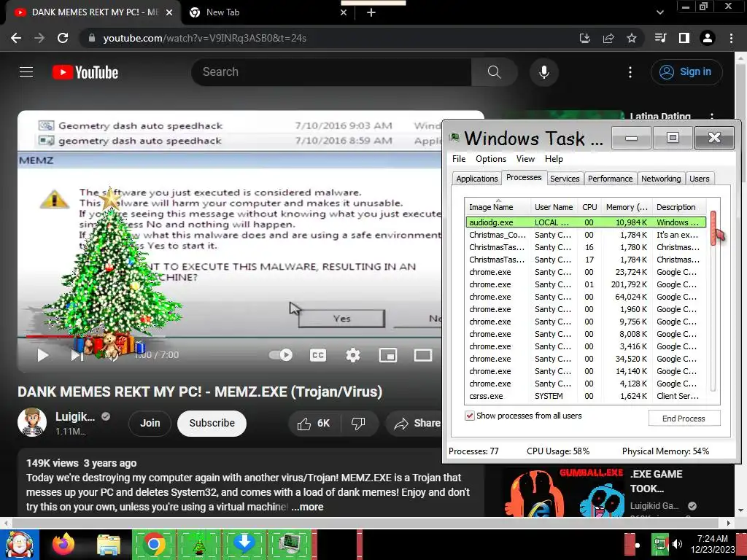Image resolution: width=747 pixels, height=560 pixels.
Task: Subscribe to the Luigikid channel
Action: click(x=212, y=423)
